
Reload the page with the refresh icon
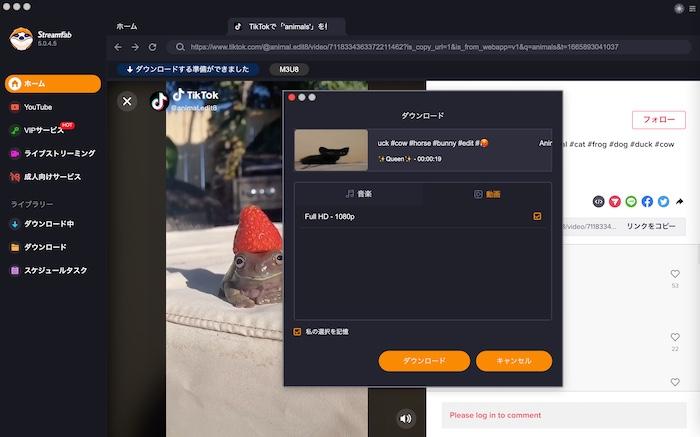tap(152, 47)
